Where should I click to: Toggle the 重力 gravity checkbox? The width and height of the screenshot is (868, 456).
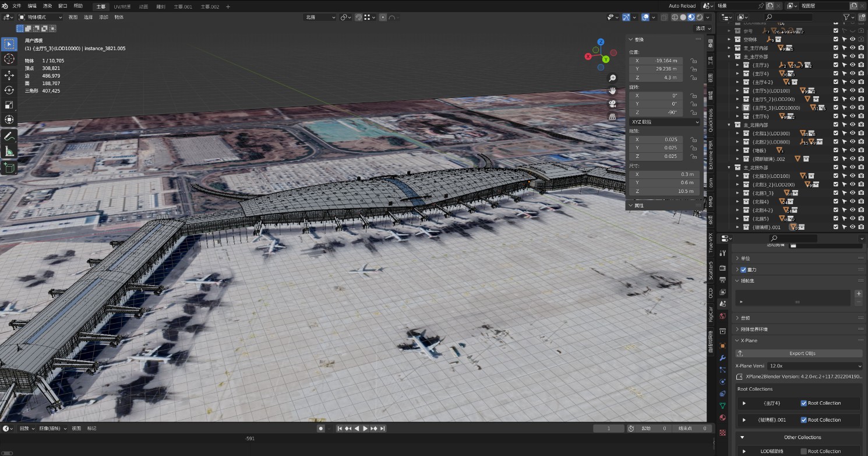[x=743, y=269]
